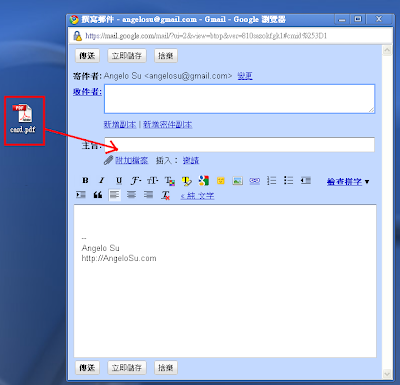The width and height of the screenshot is (400, 385).
Task: Select the card.pdf desktop file
Action: (23, 119)
